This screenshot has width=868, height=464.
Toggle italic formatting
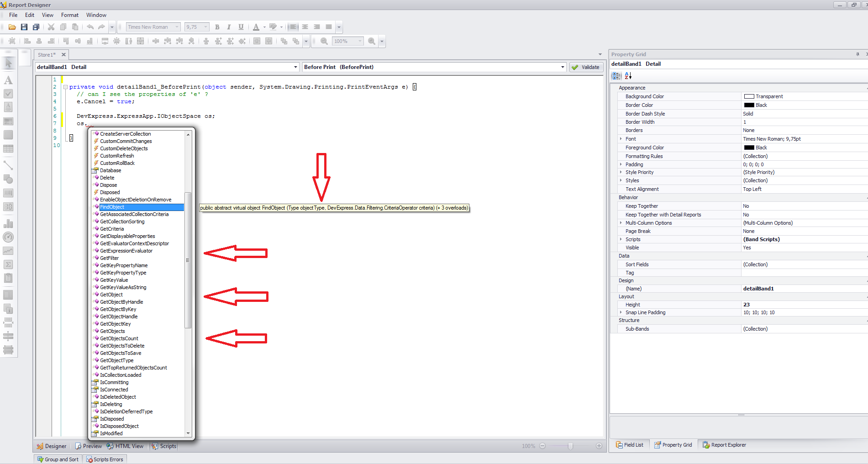(x=229, y=27)
